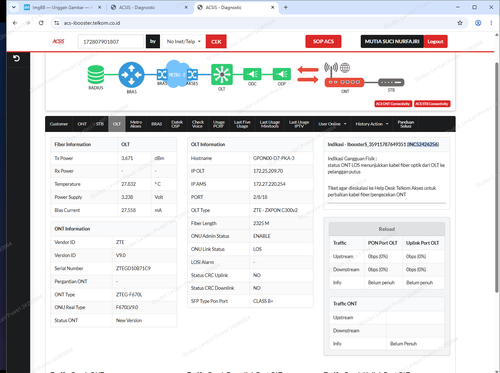The image size is (500, 373).
Task: Open the Last Five Usage tab
Action: [242, 124]
